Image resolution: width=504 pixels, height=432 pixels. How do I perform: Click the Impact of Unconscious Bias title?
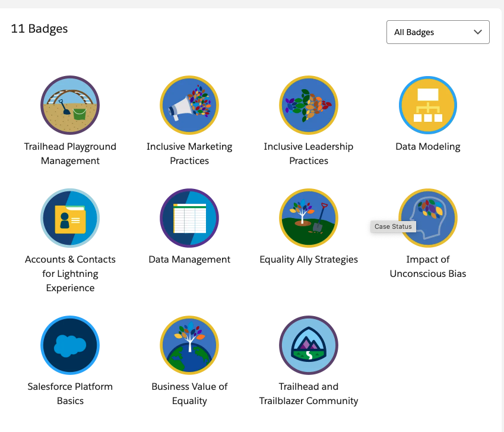tap(428, 266)
